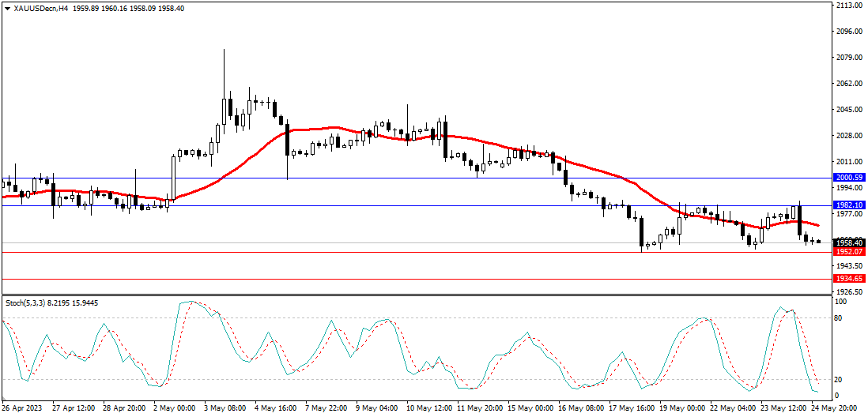Click the blue 2000.59 price tag

click(849, 178)
